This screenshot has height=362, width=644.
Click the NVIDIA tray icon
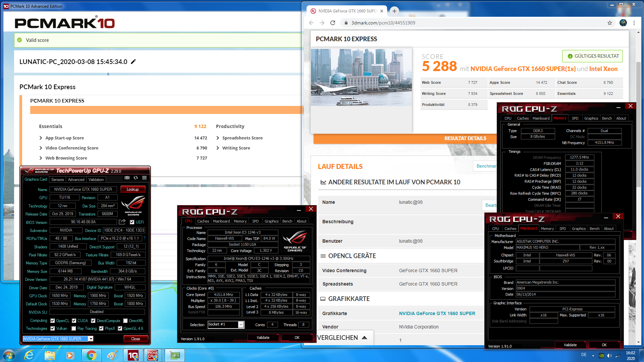point(601,356)
